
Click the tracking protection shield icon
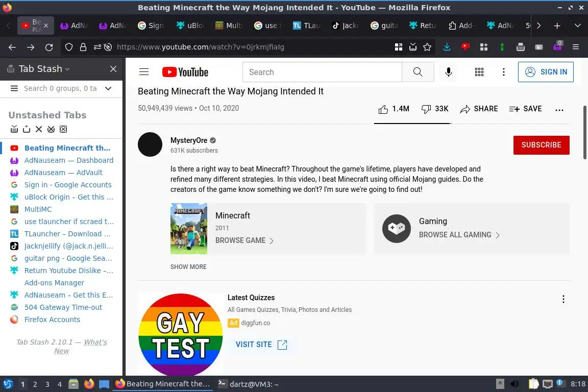coord(69,47)
